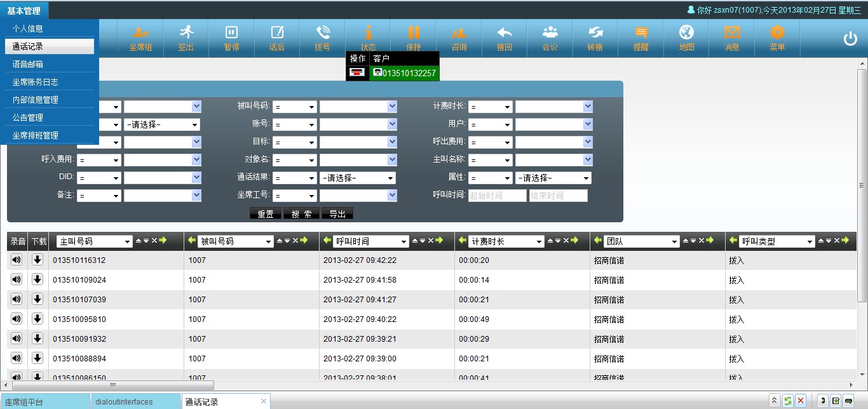Click the horizontal scrollbar thumb
The image size is (868, 409).
113,385
